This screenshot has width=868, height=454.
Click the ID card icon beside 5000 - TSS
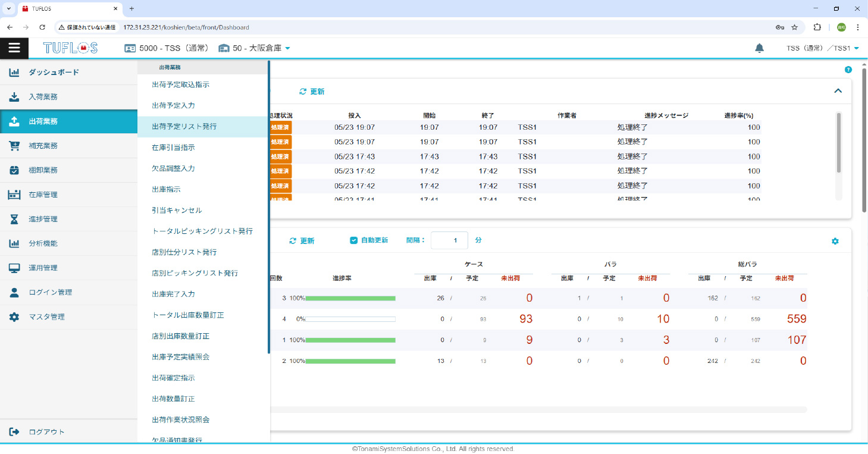point(130,48)
